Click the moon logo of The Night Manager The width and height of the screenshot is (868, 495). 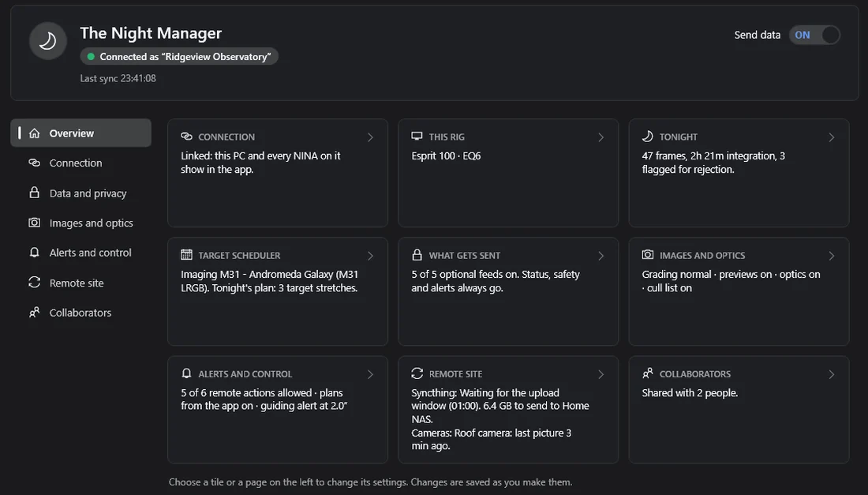(47, 41)
